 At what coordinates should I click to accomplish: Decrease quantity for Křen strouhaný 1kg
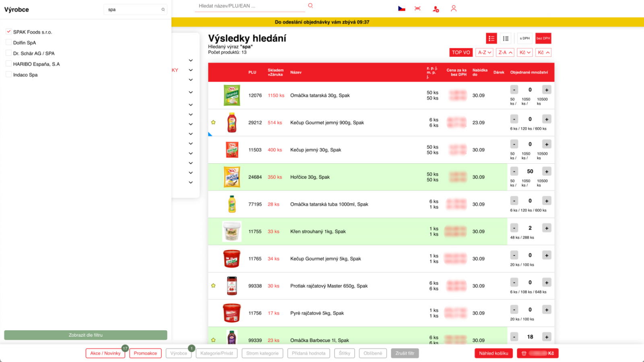[x=514, y=228]
